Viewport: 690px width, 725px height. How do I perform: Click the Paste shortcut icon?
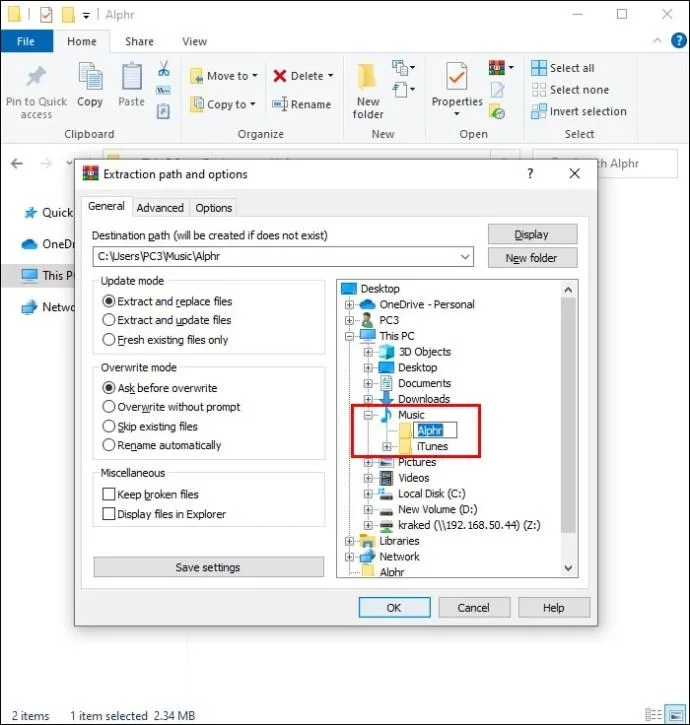click(x=163, y=111)
